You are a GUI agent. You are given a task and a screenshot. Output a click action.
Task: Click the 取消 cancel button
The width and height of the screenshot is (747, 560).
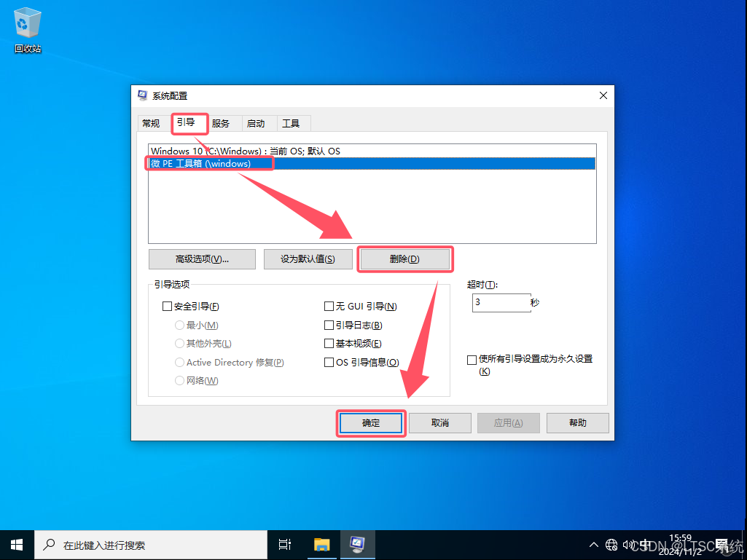439,423
